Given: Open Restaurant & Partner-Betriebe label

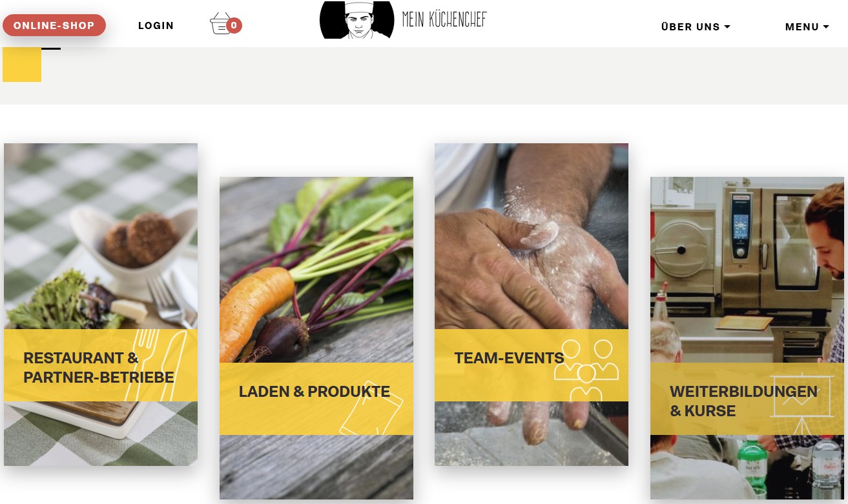Looking at the screenshot, I should tap(99, 367).
